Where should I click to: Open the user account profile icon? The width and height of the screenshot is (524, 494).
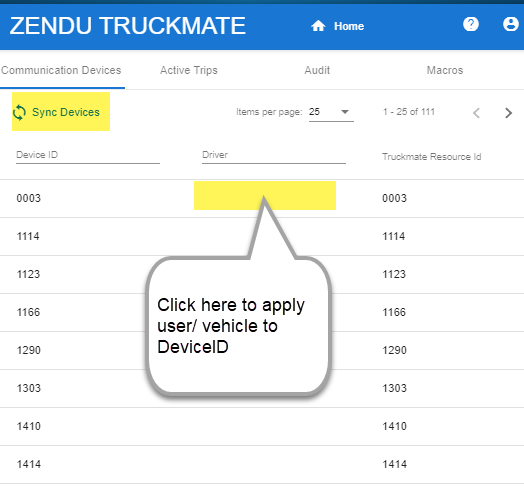coord(511,24)
